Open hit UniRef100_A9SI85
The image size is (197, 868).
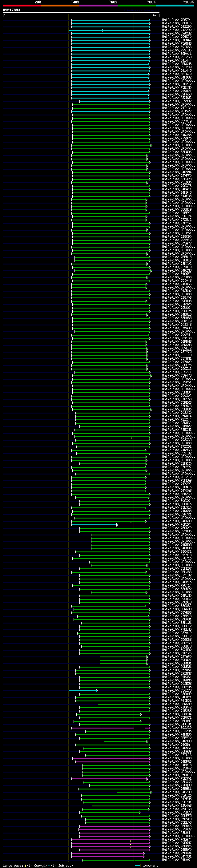click(177, 50)
